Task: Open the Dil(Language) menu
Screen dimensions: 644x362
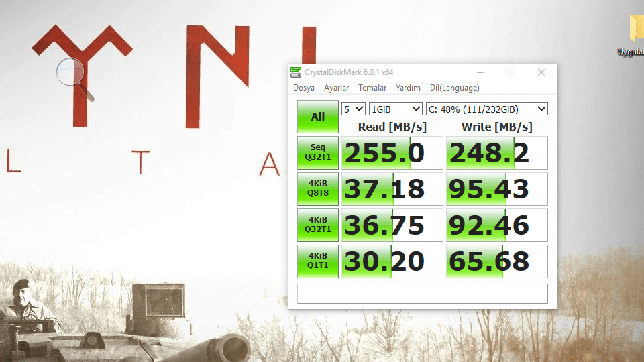Action: [x=454, y=88]
